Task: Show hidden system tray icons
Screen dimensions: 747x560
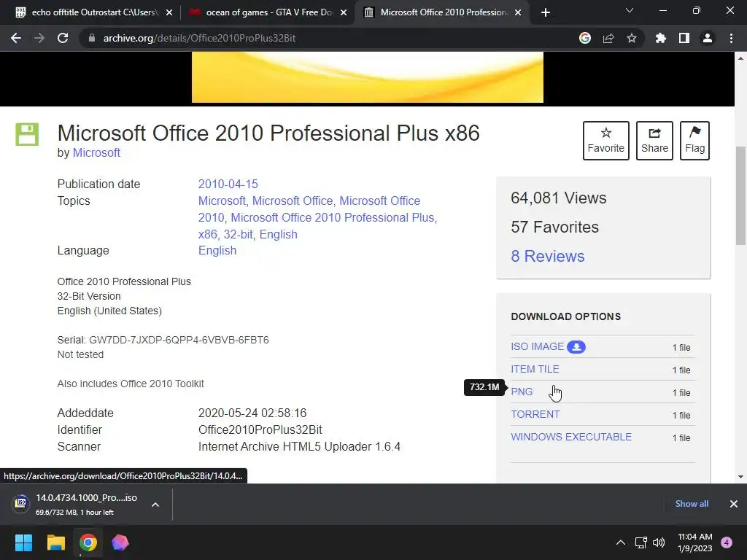Action: [x=621, y=542]
